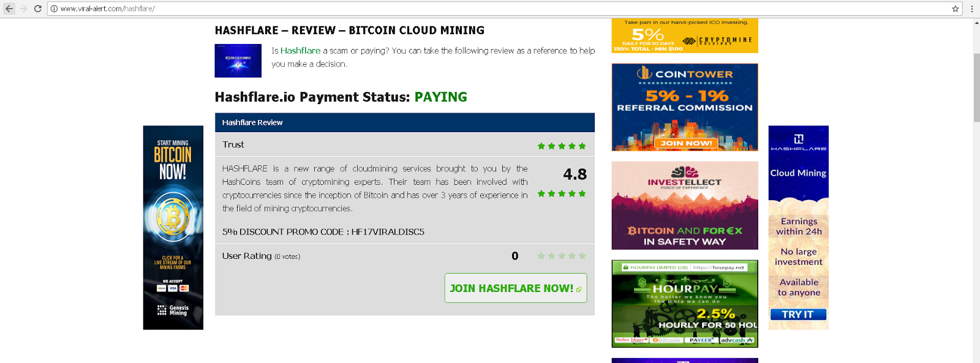Click the HourPay 2.5% hourly banner

pyautogui.click(x=685, y=304)
